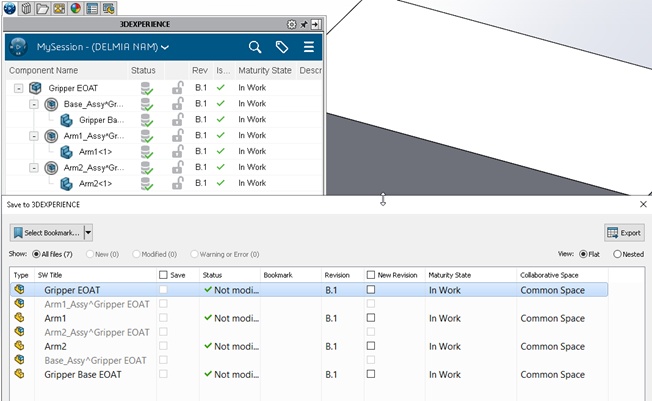Select Arm1<1> part in tree
The height and width of the screenshot is (401, 652).
pyautogui.click(x=95, y=152)
